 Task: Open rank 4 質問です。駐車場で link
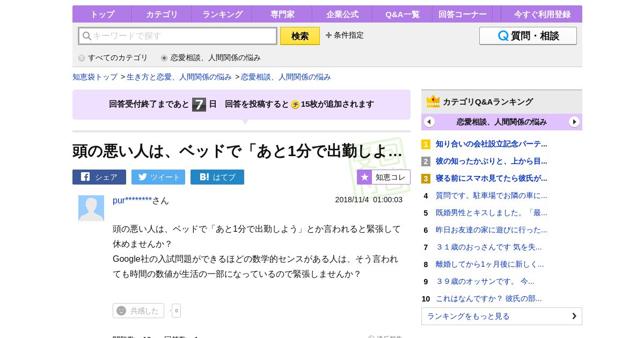click(492, 195)
